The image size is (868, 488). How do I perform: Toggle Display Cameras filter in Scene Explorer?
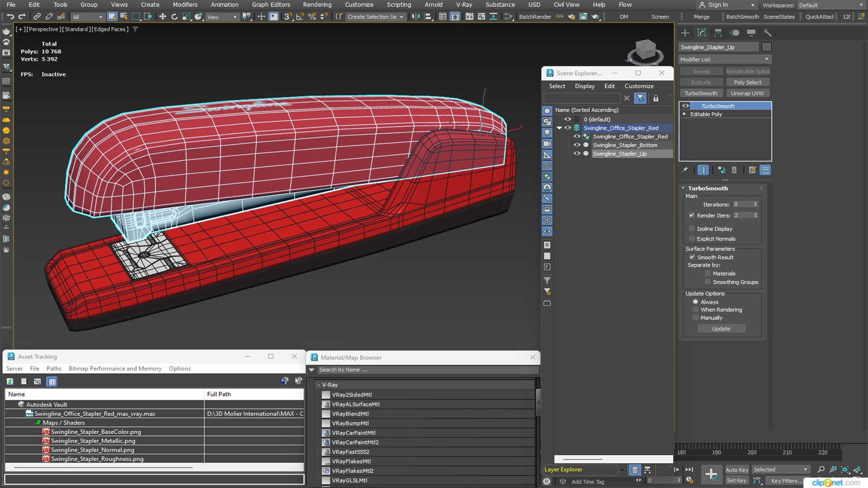tap(547, 144)
